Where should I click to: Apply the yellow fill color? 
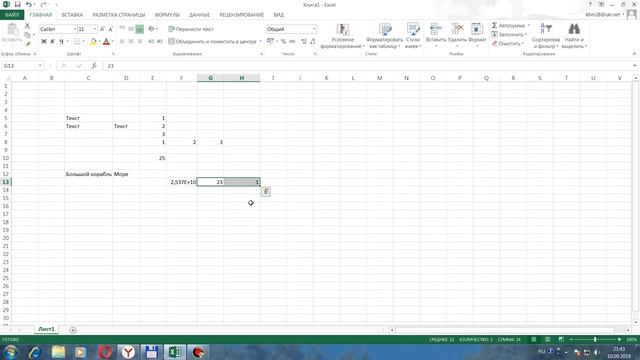click(x=93, y=41)
